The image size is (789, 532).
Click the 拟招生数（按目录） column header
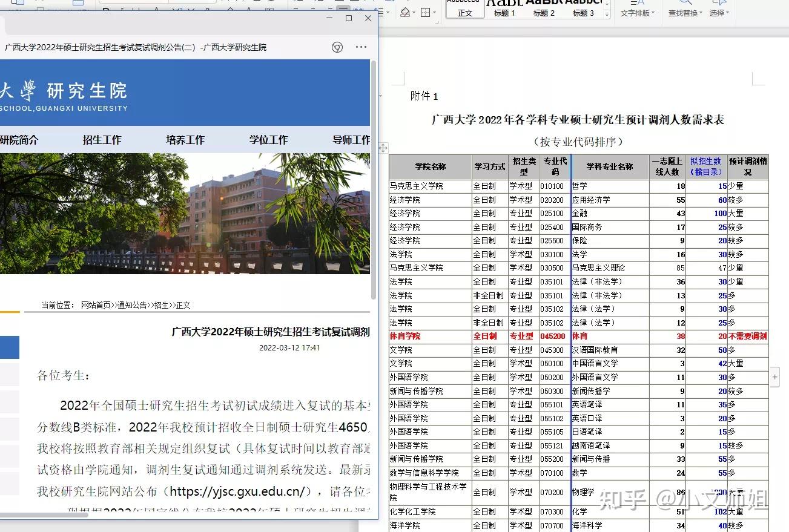coord(706,167)
